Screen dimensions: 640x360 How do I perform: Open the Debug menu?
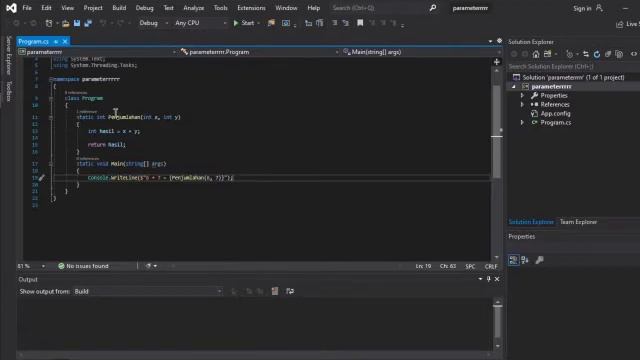(x=144, y=8)
